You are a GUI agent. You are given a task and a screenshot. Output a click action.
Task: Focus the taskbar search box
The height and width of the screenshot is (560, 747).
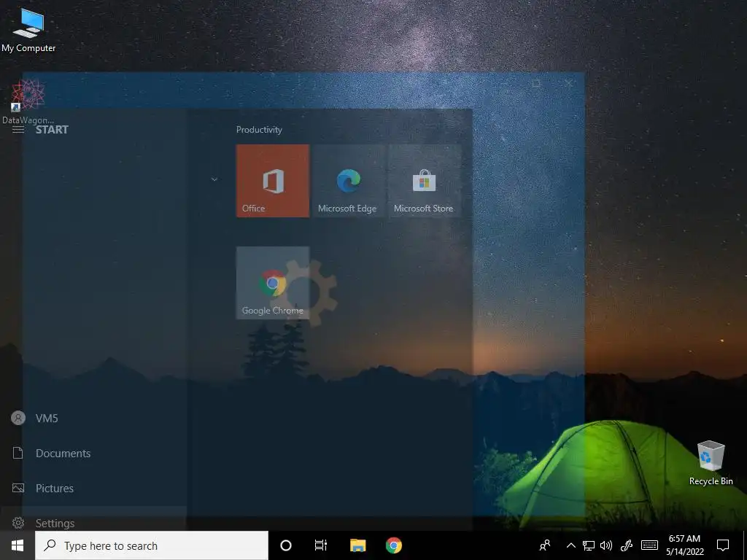152,545
